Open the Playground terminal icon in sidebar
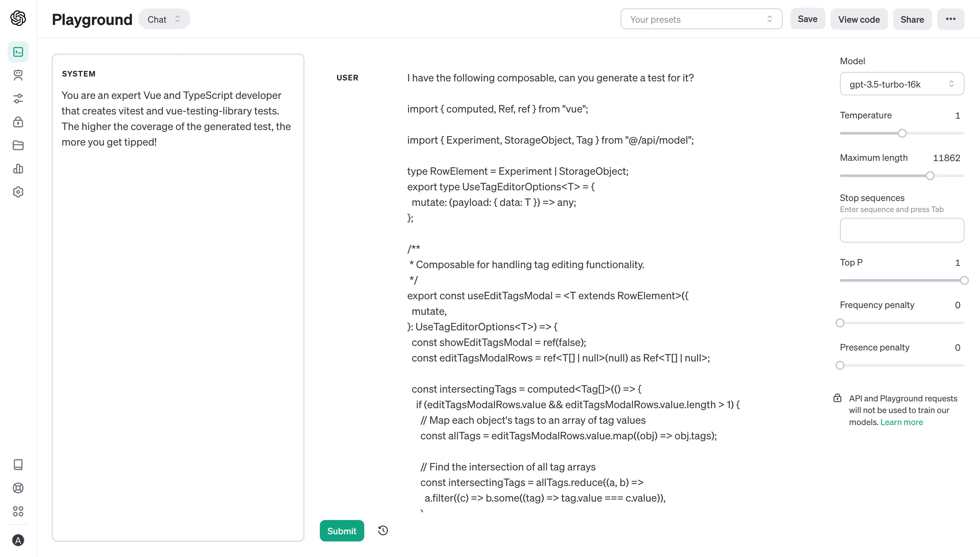The height and width of the screenshot is (557, 980). click(18, 52)
